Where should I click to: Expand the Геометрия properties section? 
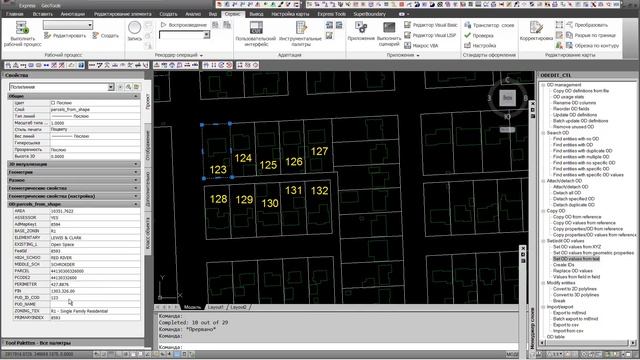pos(136,172)
